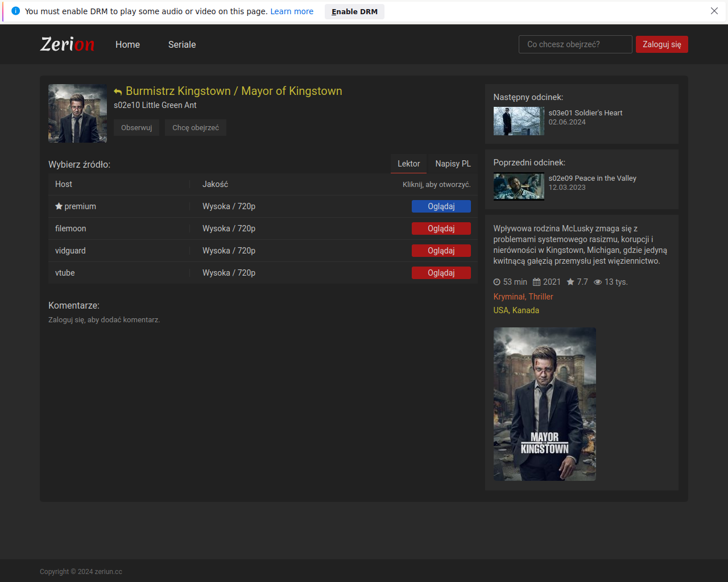This screenshot has width=728, height=582.
Task: Click the info icon in DRM notification bar
Action: point(15,11)
